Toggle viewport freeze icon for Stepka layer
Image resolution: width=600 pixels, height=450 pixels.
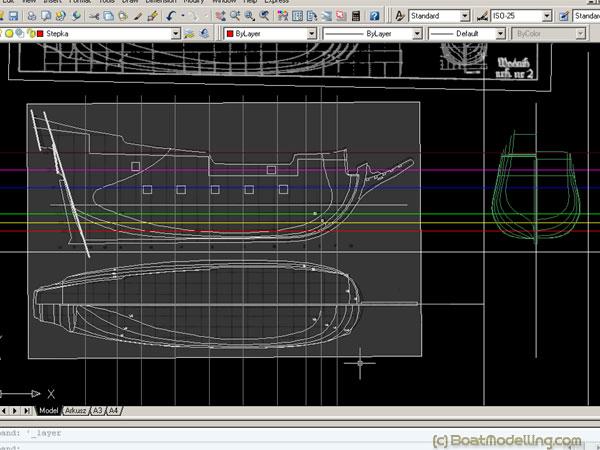click(x=20, y=34)
